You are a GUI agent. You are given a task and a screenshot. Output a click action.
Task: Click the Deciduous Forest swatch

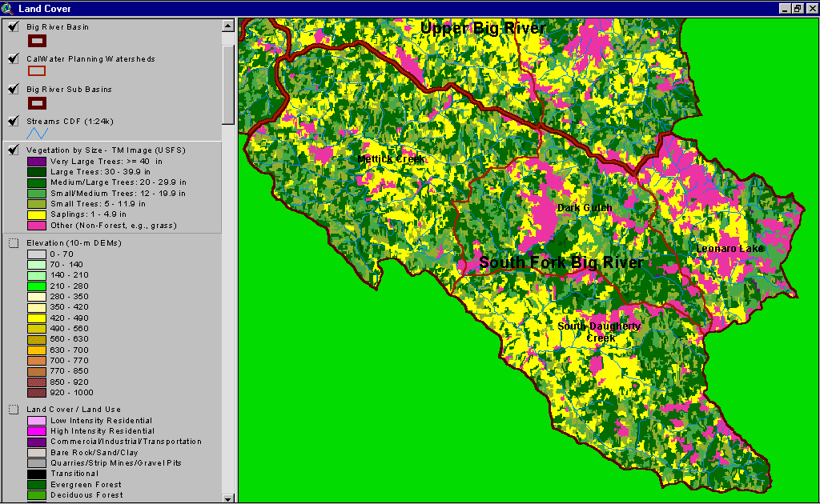click(37, 495)
